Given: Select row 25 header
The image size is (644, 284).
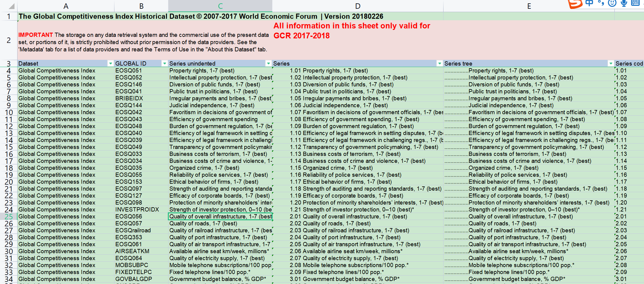Looking at the screenshot, I should click(x=9, y=217).
